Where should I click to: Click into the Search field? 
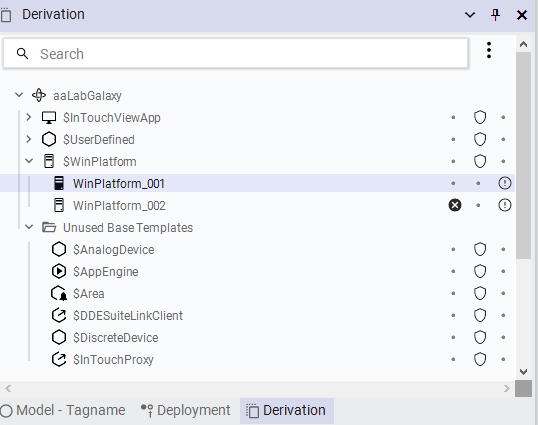[x=235, y=54]
